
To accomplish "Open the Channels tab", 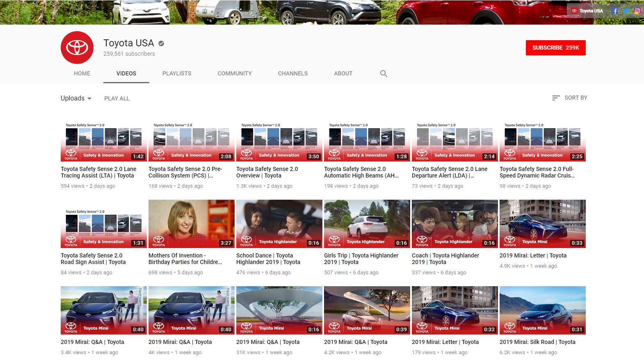I will (x=293, y=74).
